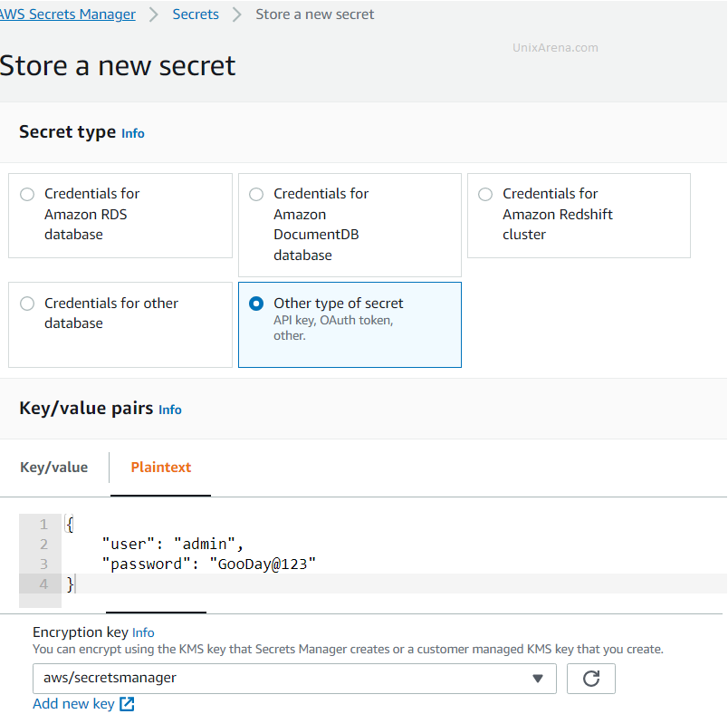Open Secret type Info link
Screen dimensions: 728x714
(x=133, y=134)
